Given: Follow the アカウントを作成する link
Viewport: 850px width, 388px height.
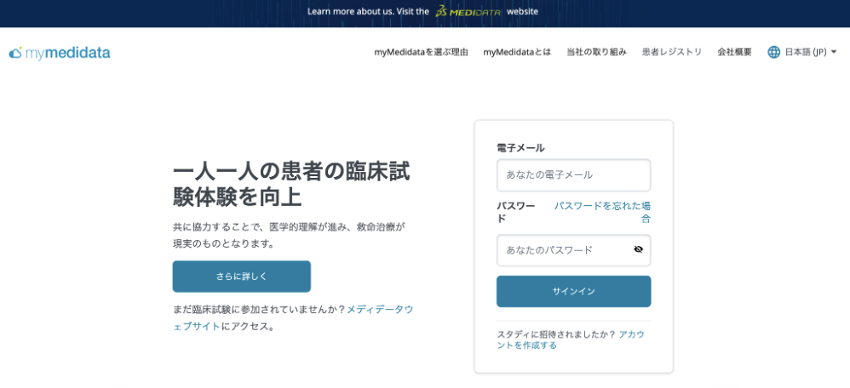Looking at the screenshot, I should tap(571, 340).
